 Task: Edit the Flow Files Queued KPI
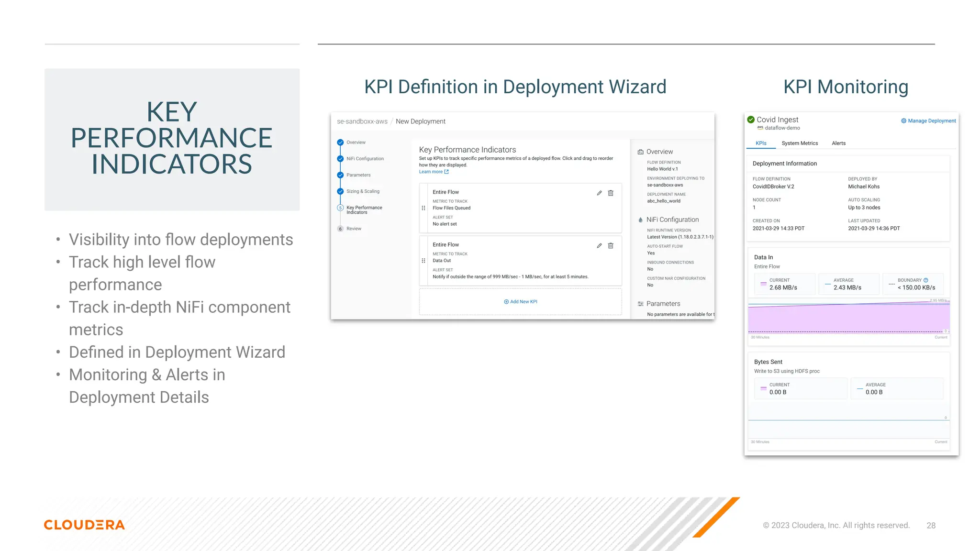point(599,193)
